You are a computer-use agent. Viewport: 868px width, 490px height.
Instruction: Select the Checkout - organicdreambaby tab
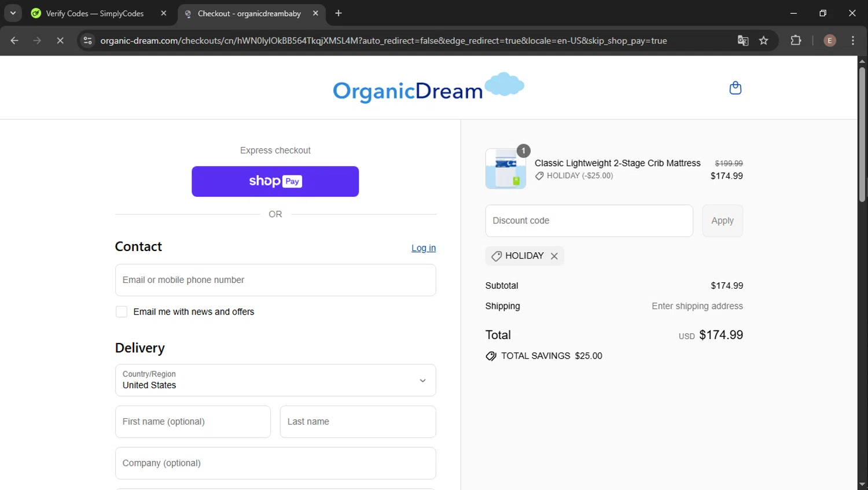(x=249, y=13)
